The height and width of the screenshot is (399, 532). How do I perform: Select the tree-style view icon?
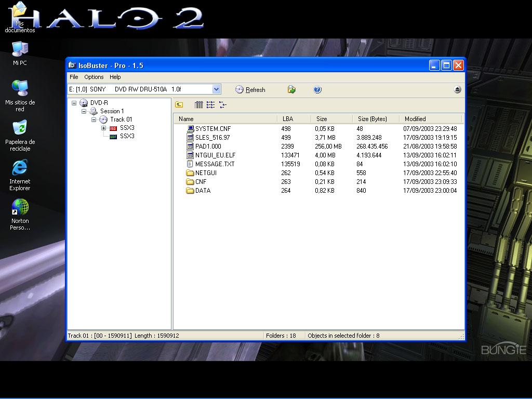point(222,105)
